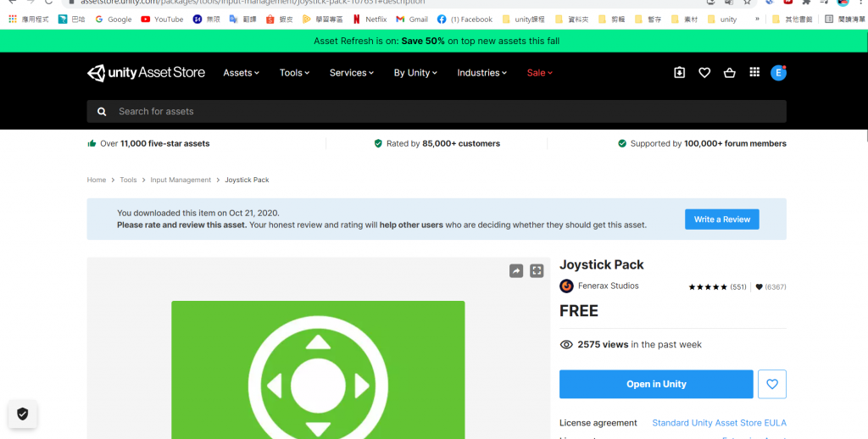Click the FREE price label
The image size is (868, 439).
coord(578,311)
